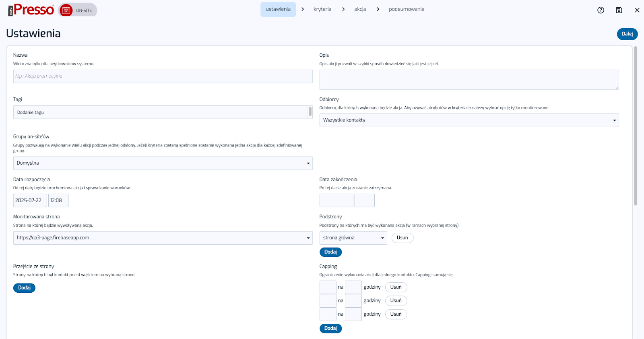Screen dimensions: 644x339
Task: Open the Monitorowana strona URL dropdown
Action: pyautogui.click(x=163, y=238)
